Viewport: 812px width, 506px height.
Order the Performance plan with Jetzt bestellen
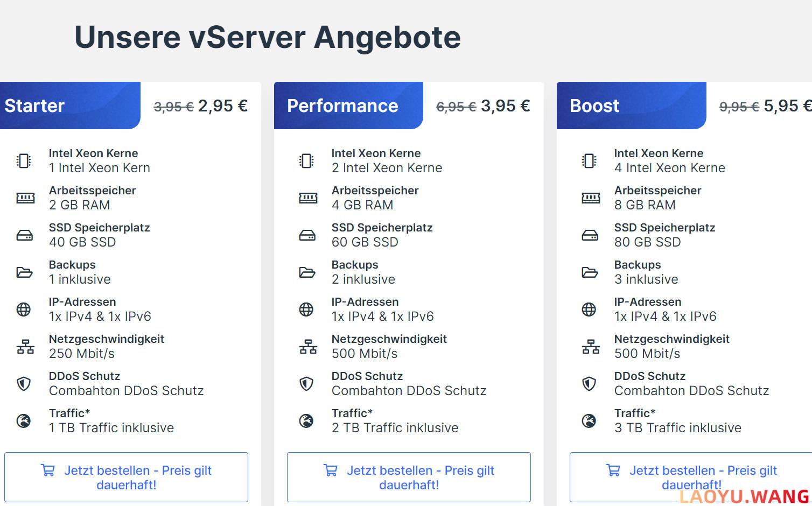[x=409, y=477]
